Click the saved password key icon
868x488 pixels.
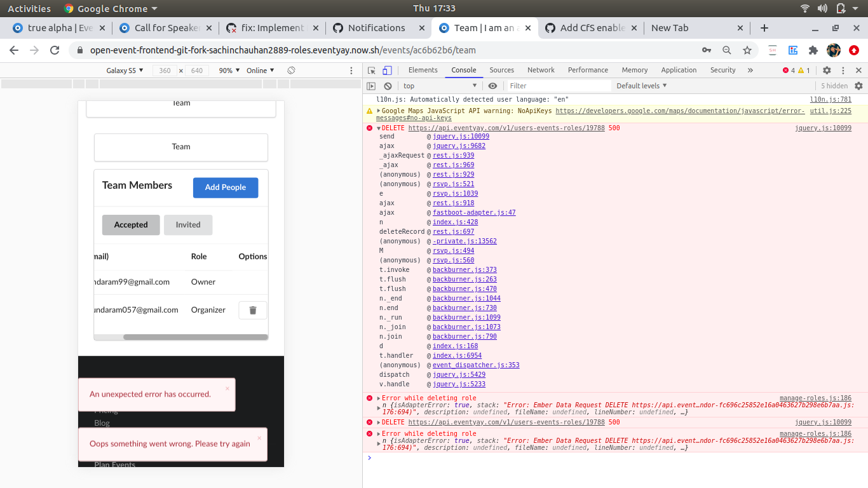click(707, 50)
